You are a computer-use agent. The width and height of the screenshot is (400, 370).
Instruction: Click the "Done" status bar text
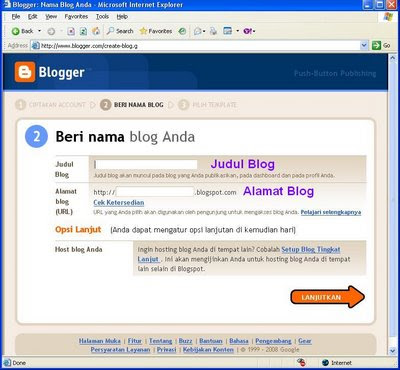19,363
